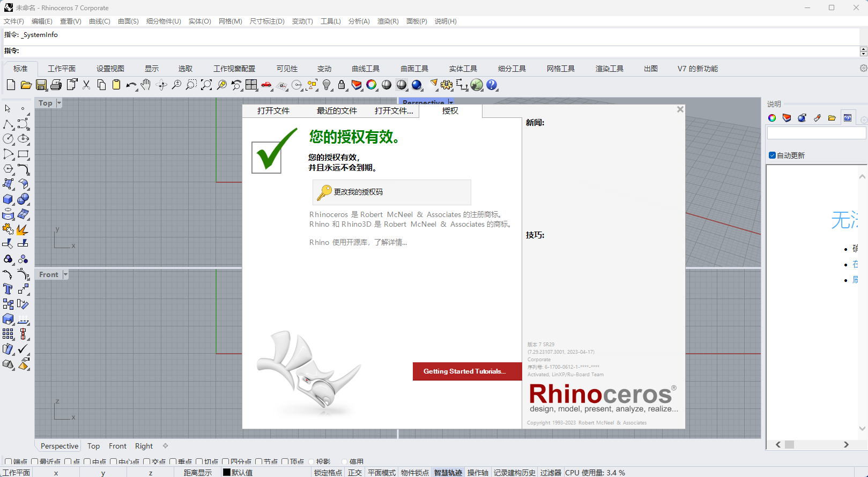The height and width of the screenshot is (477, 868).
Task: Click the Getting Started Tutorials button
Action: (x=467, y=371)
